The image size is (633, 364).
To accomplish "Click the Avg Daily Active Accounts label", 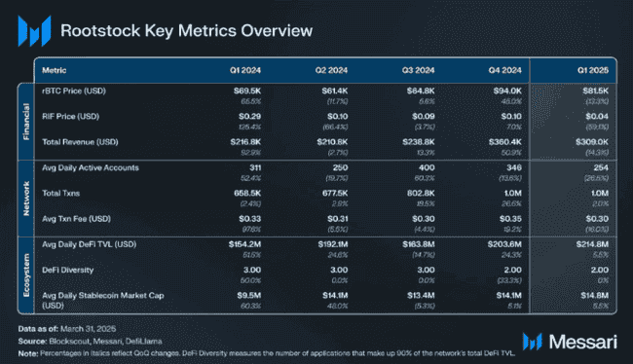I will 91,167.
